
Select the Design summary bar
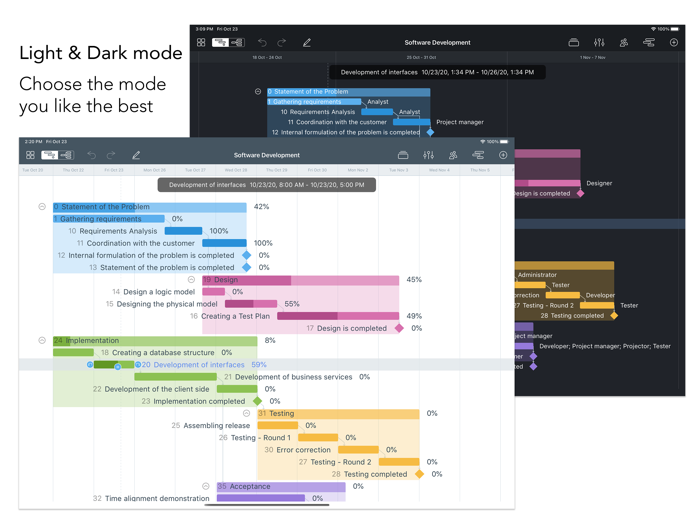pos(300,280)
